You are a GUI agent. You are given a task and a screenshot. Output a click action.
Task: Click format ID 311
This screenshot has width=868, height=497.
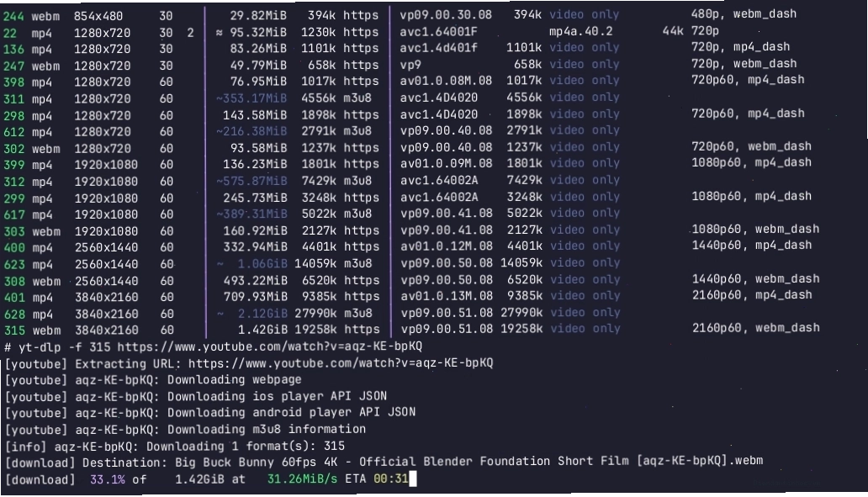pyautogui.click(x=13, y=99)
